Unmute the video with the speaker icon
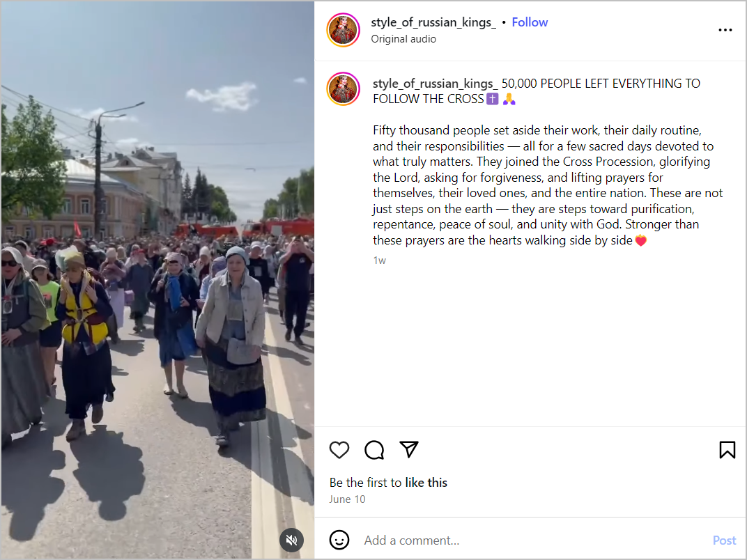 pyautogui.click(x=291, y=540)
